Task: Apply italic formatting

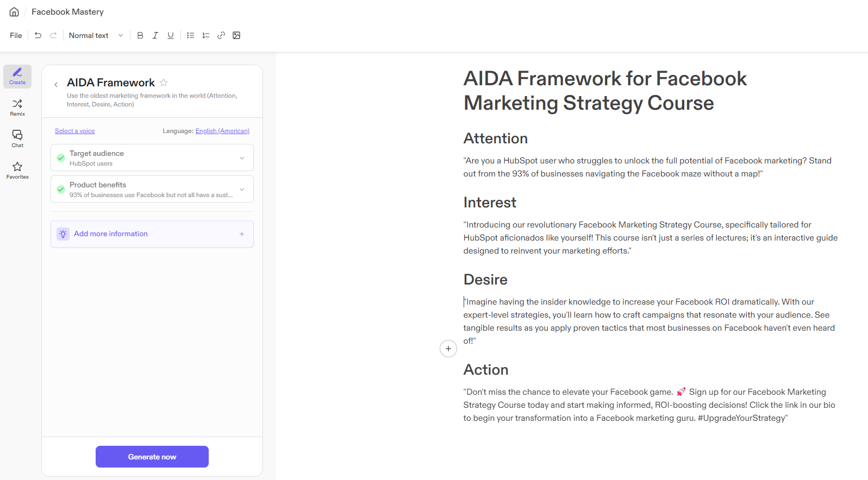Action: tap(155, 35)
